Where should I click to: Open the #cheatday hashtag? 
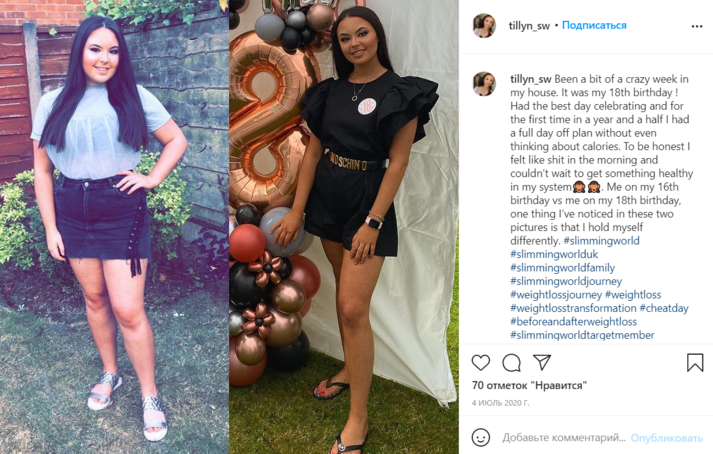click(x=664, y=308)
